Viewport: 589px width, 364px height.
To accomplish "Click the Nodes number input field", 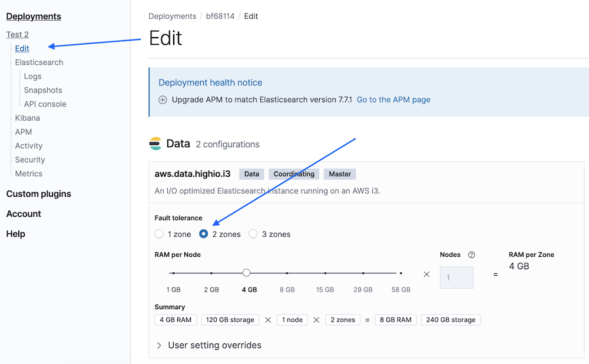I will 456,277.
